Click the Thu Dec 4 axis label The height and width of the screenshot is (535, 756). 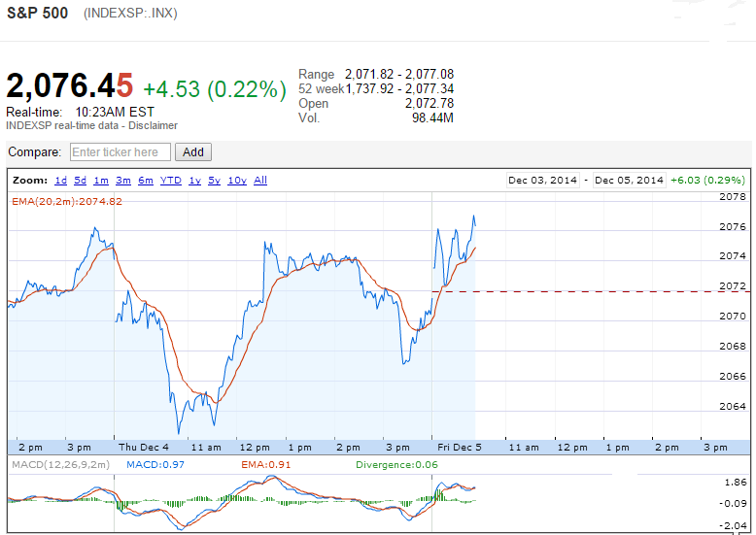click(x=144, y=448)
